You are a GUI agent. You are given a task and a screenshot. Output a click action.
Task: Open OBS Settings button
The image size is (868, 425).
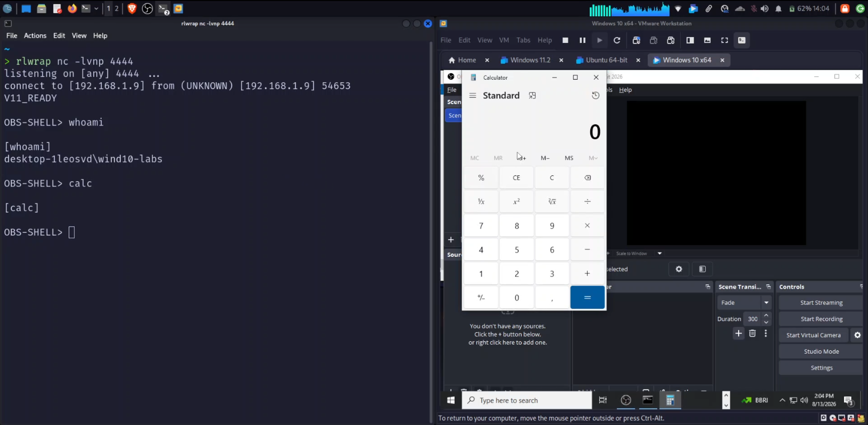[821, 368]
